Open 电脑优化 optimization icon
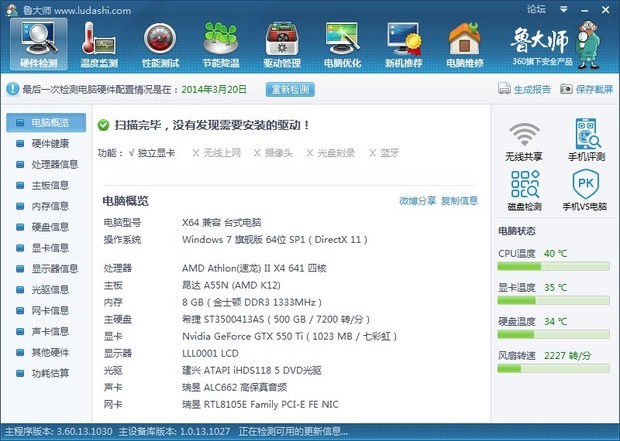 [x=342, y=44]
